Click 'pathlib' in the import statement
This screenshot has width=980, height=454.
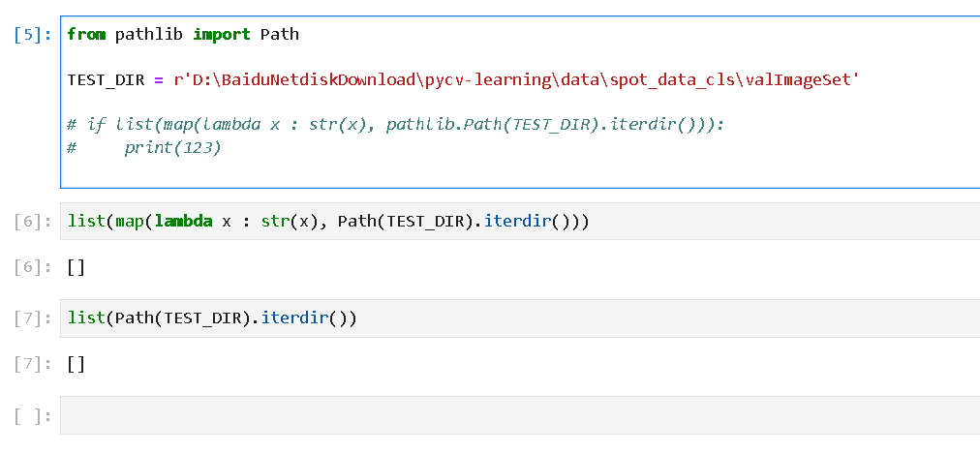[x=149, y=34]
